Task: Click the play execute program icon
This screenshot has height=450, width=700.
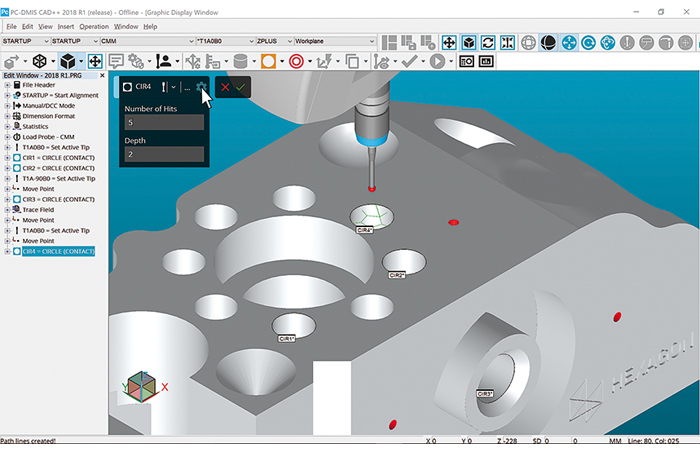Action: (437, 61)
